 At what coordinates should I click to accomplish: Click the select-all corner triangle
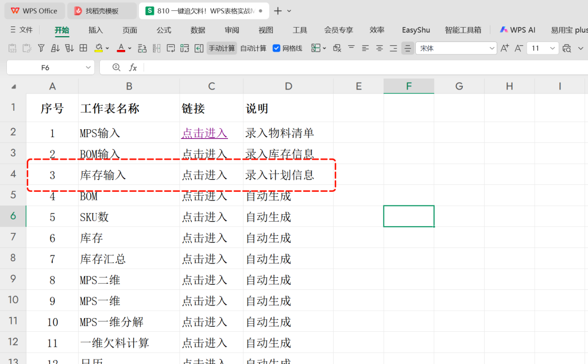[14, 87]
